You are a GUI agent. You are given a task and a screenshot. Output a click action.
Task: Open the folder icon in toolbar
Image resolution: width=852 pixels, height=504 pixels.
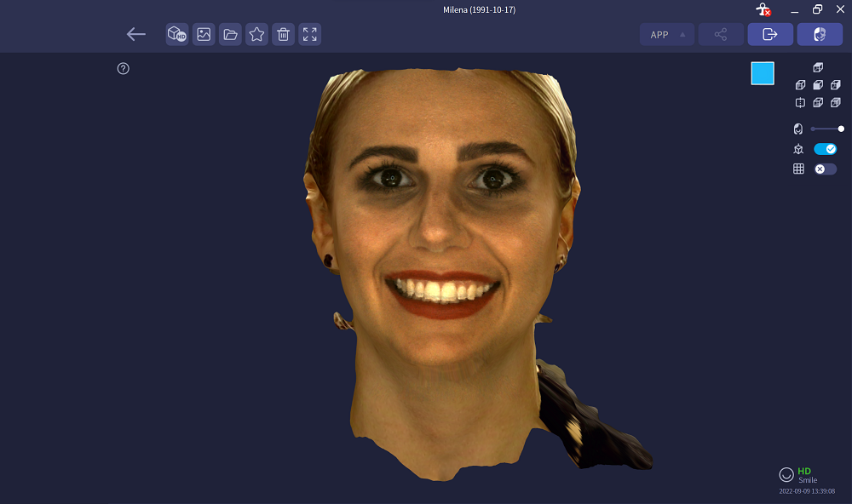pos(230,34)
